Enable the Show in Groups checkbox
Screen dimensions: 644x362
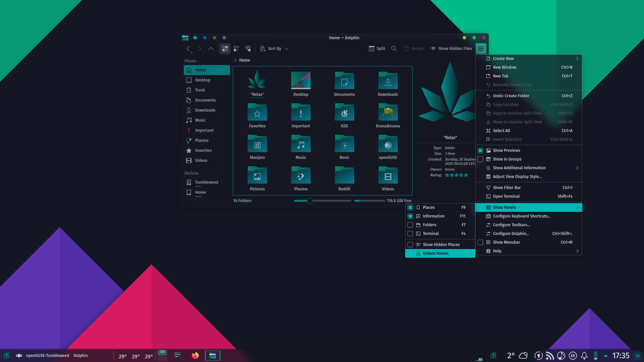point(480,159)
